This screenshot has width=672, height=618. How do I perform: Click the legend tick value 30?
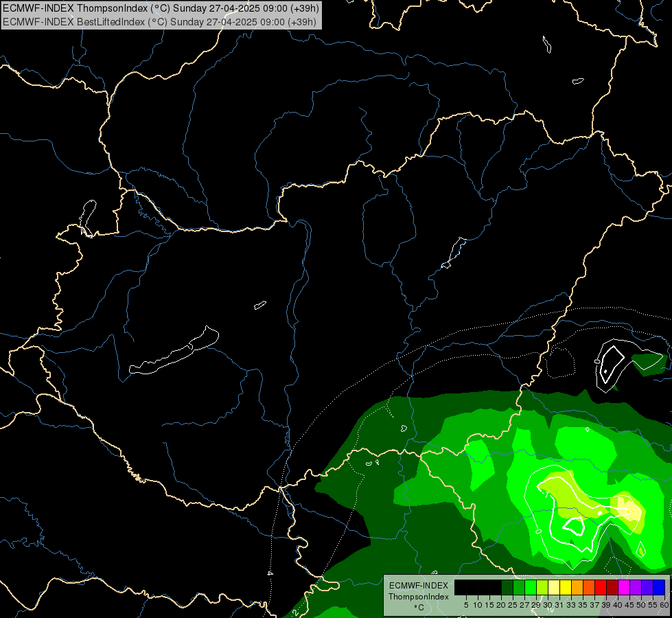[x=548, y=605]
